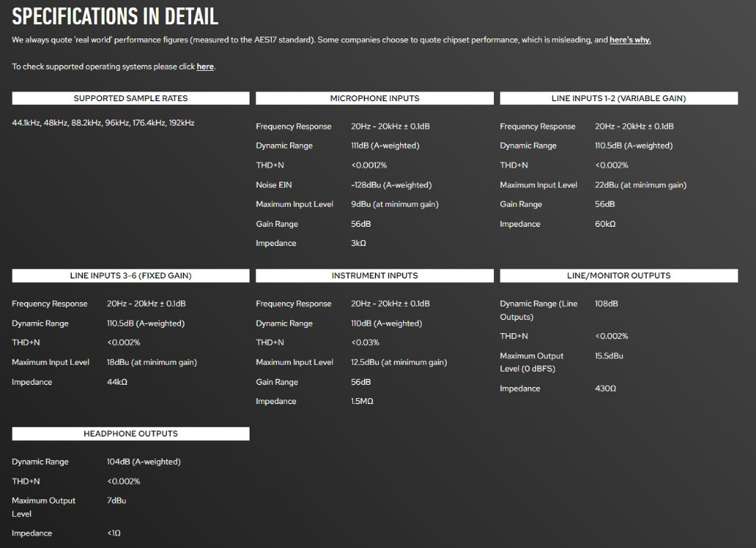
Task: Select the Line Inputs 3-6 (Fixed Gain) header
Action: click(x=131, y=275)
